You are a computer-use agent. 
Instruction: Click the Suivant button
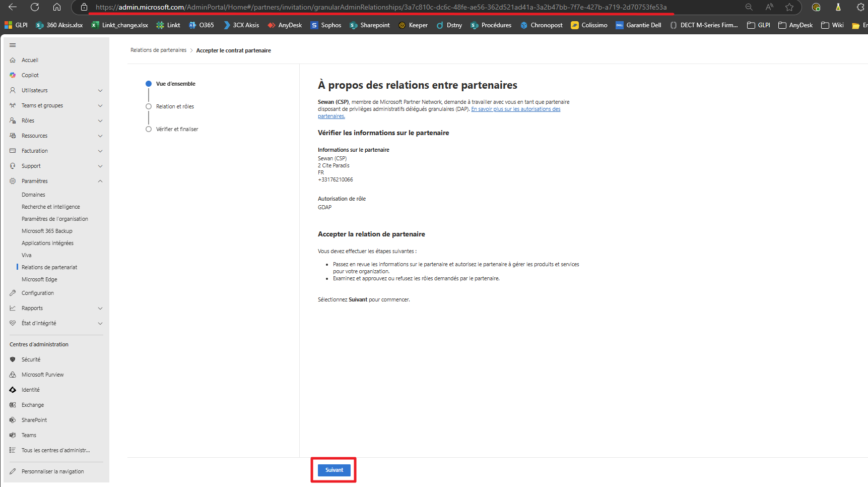334,470
